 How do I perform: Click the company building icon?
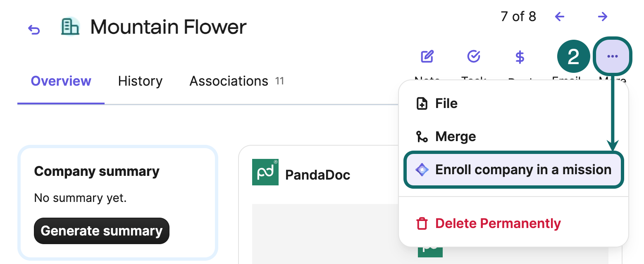click(70, 26)
